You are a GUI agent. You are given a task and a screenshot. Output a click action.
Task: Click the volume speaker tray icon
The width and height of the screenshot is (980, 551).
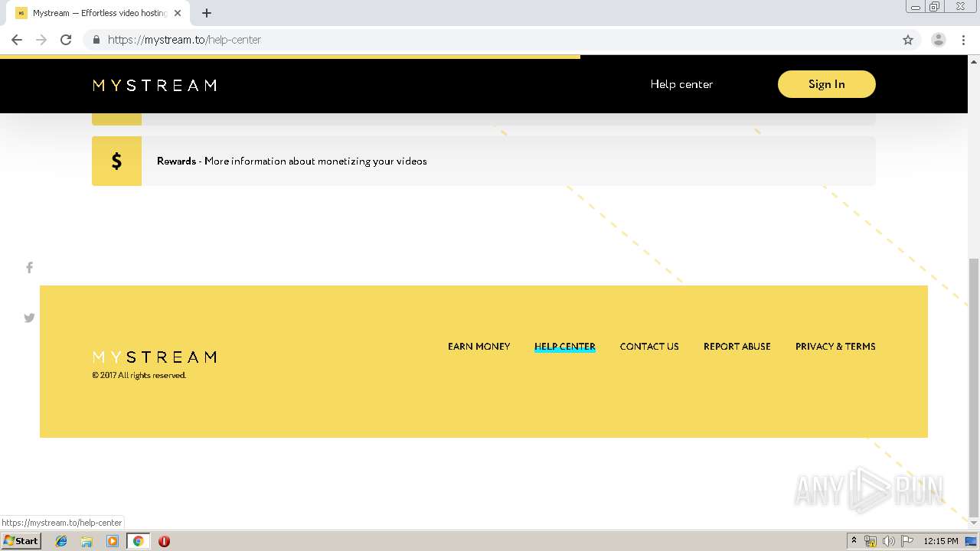tap(888, 541)
